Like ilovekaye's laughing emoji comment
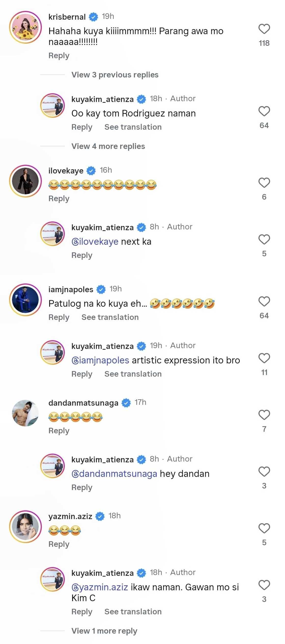Screen dimensions: 285x644 pyautogui.click(x=264, y=183)
